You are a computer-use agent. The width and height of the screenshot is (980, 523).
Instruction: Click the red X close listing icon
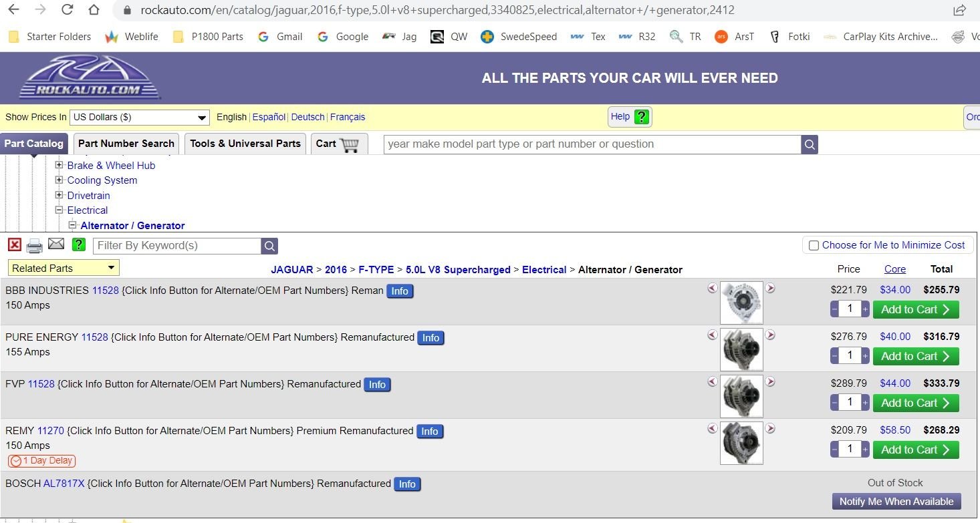tap(14, 245)
